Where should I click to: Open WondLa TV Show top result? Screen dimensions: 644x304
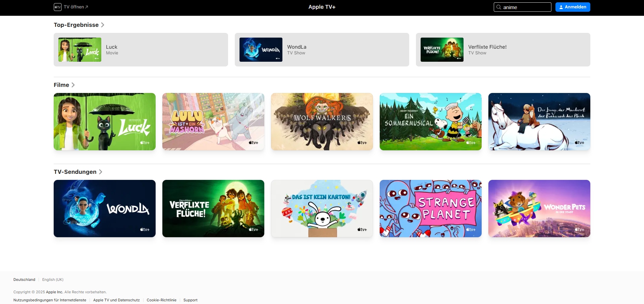[322, 50]
